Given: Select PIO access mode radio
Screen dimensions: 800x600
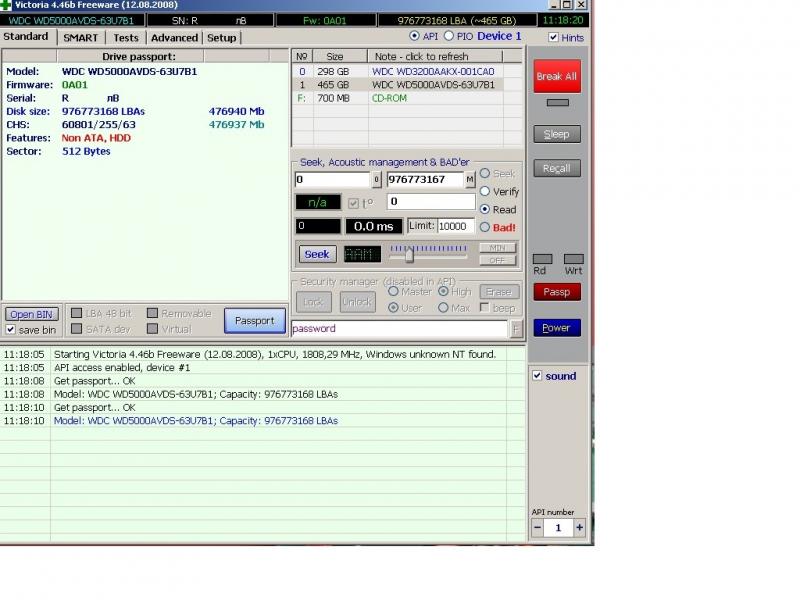Looking at the screenshot, I should point(448,36).
